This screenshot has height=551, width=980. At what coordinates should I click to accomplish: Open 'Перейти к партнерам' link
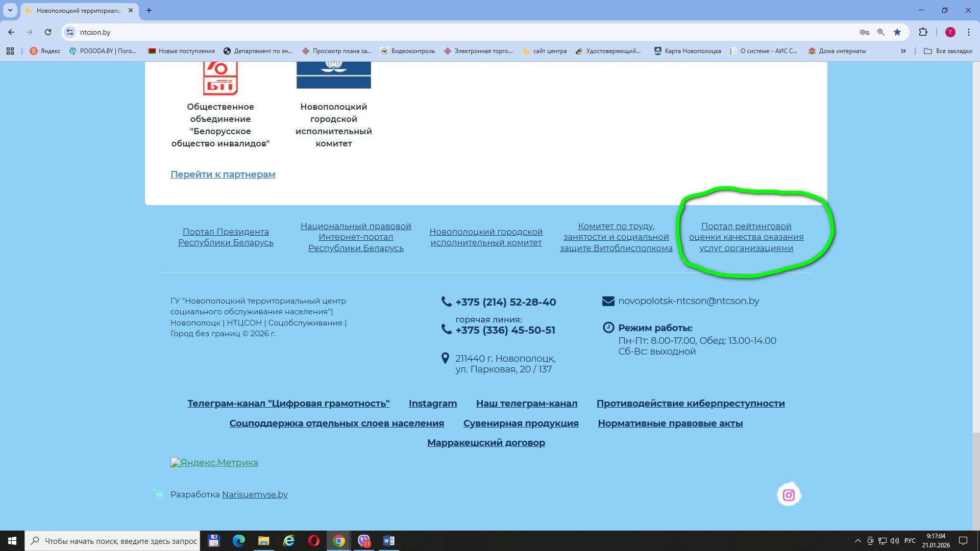pyautogui.click(x=223, y=174)
